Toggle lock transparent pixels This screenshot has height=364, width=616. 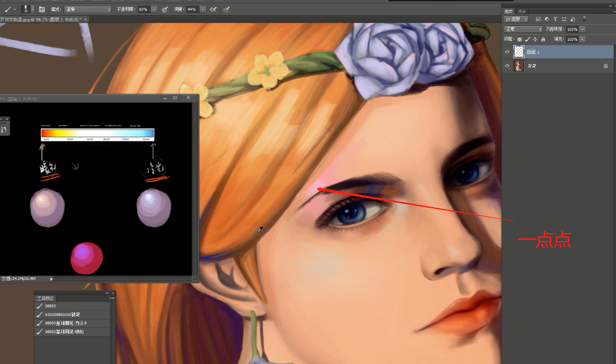[520, 39]
